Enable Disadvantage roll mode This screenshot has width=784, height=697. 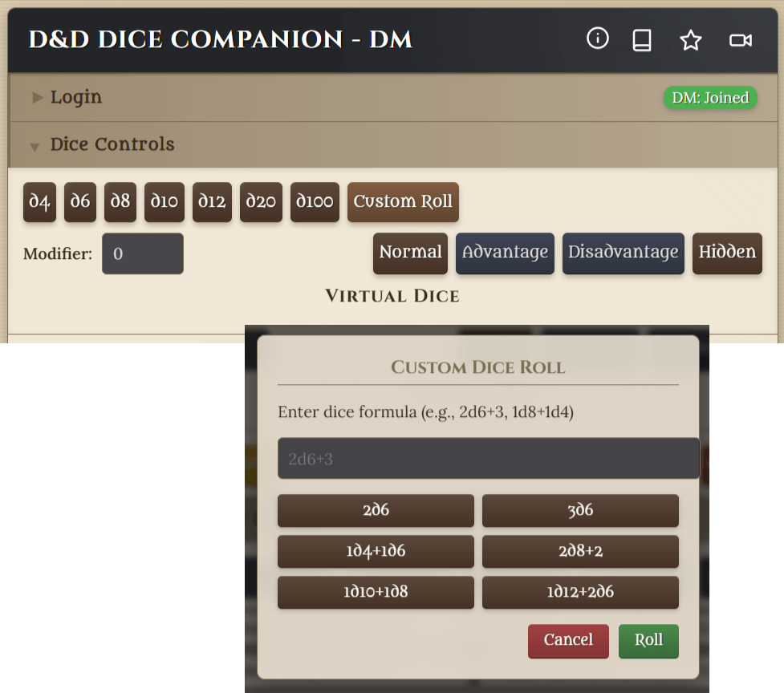coord(623,253)
